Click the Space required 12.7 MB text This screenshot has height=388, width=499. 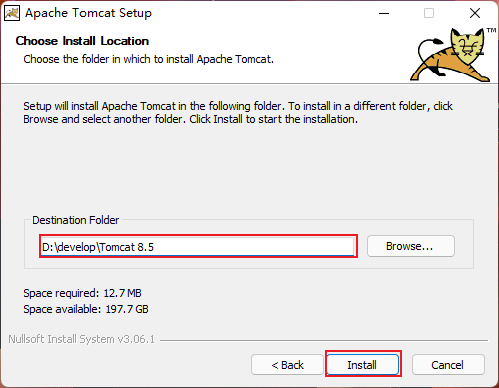[x=82, y=293]
